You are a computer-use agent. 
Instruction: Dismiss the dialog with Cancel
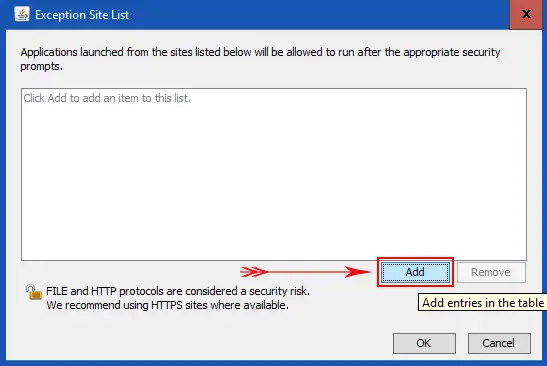tap(499, 343)
